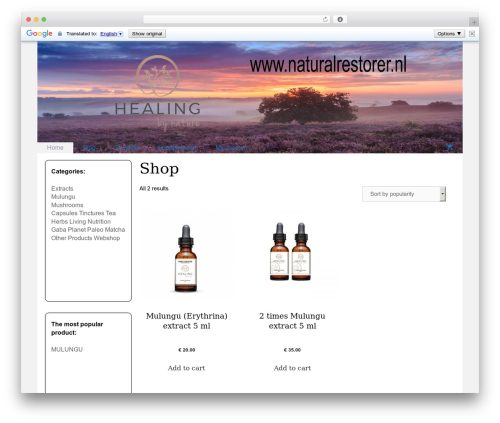Open the translated language English dropdown
500x423 pixels.
112,34
